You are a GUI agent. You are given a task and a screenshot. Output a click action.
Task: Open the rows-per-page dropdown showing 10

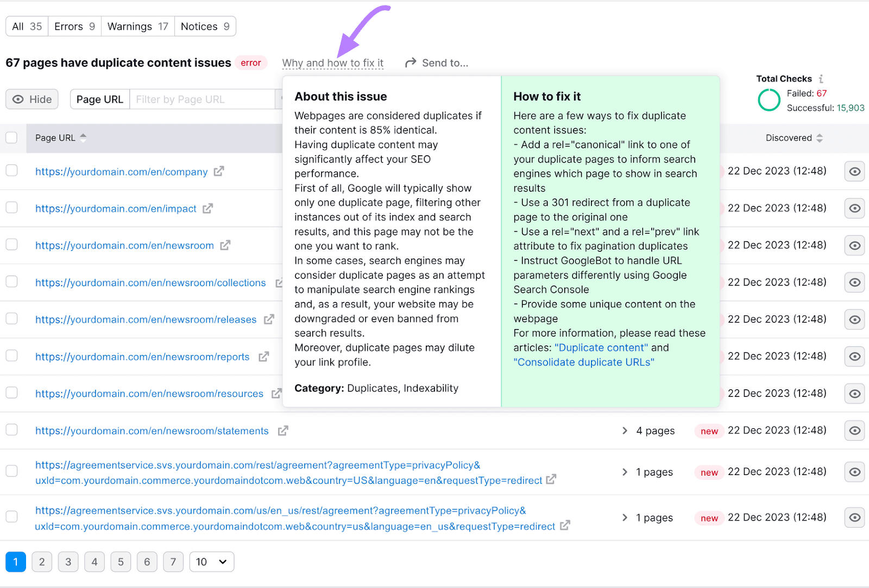coord(211,561)
